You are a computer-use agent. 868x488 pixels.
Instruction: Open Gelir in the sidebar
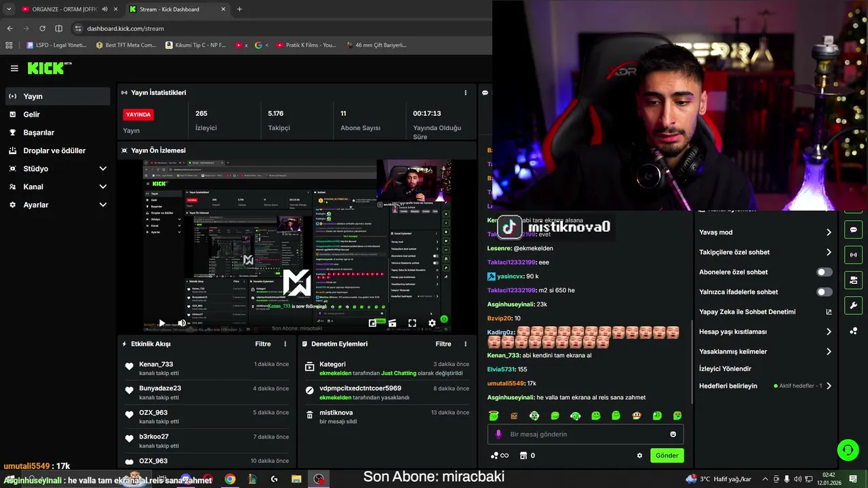(57, 115)
